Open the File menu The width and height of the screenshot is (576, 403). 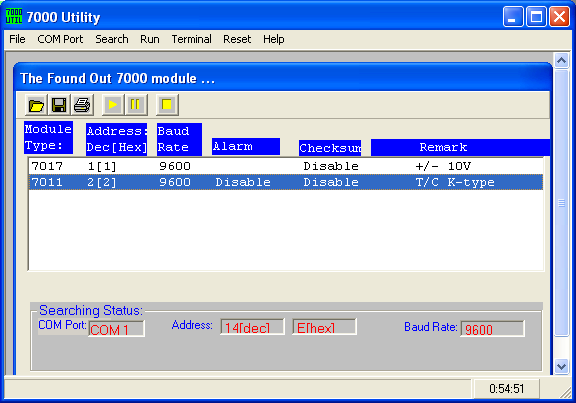click(x=17, y=39)
